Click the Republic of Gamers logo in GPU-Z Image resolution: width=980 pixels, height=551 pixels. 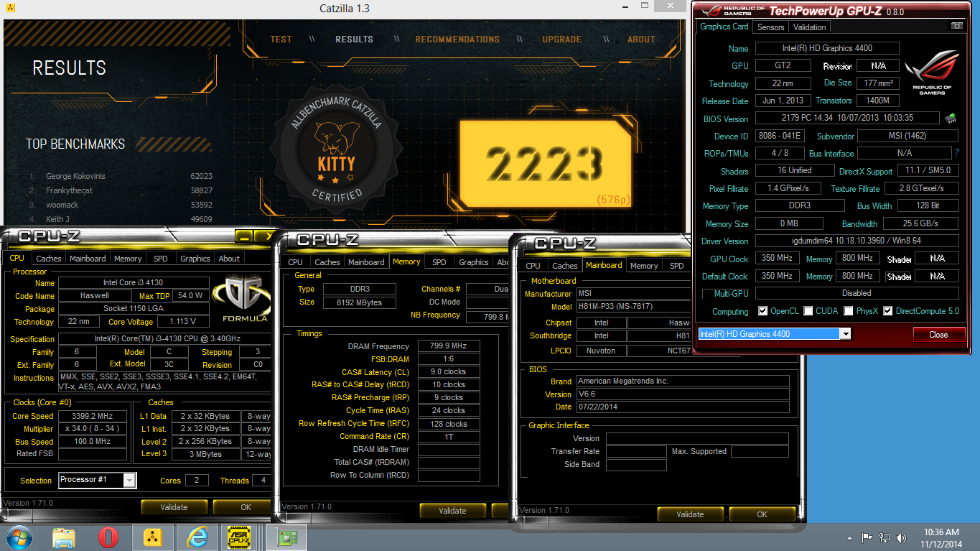point(932,72)
